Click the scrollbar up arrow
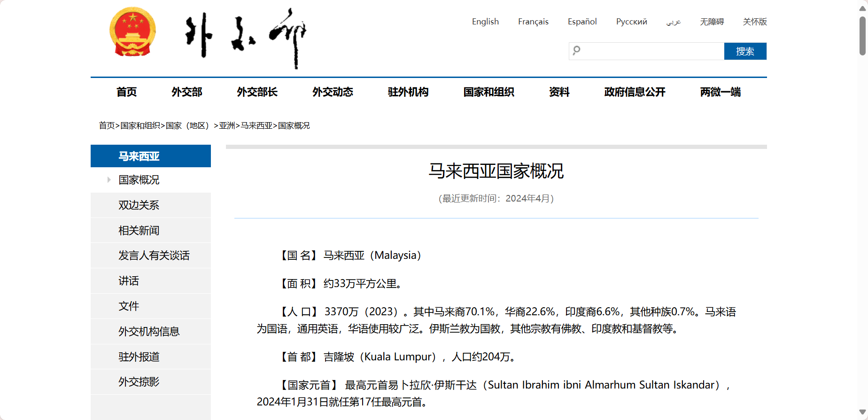The image size is (868, 420). tap(862, 8)
